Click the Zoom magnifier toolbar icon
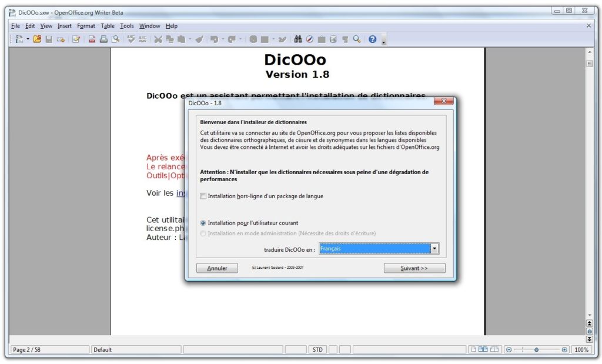This screenshot has width=602, height=364. [x=357, y=39]
